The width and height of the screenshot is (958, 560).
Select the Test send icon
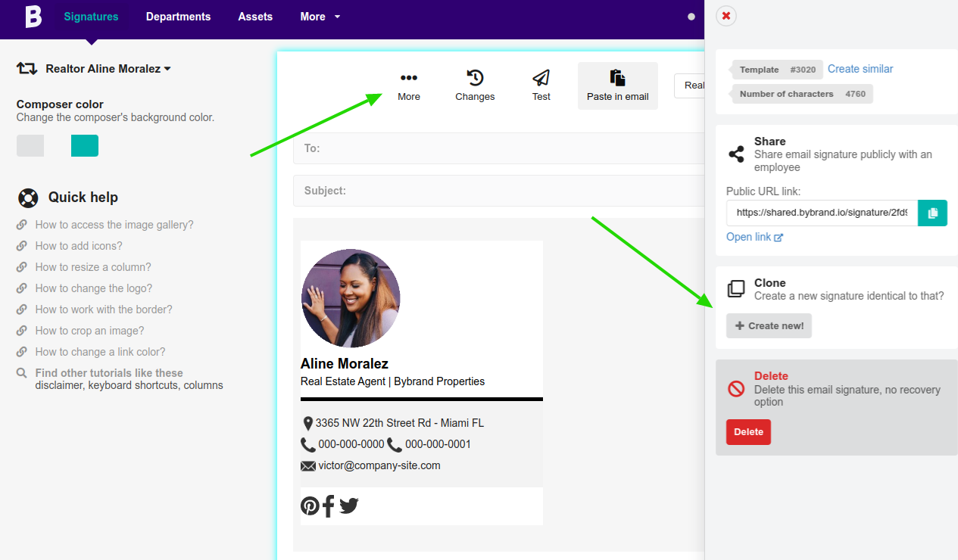[541, 78]
